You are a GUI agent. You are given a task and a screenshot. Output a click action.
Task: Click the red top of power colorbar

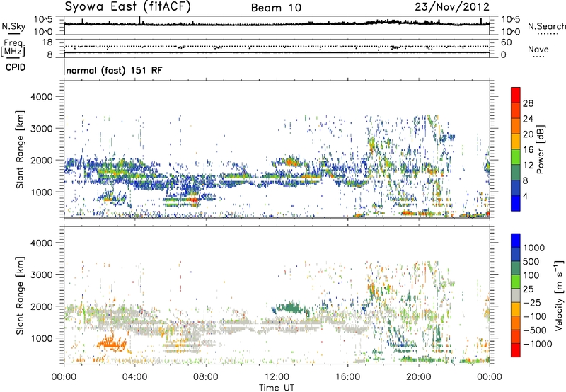(x=516, y=95)
